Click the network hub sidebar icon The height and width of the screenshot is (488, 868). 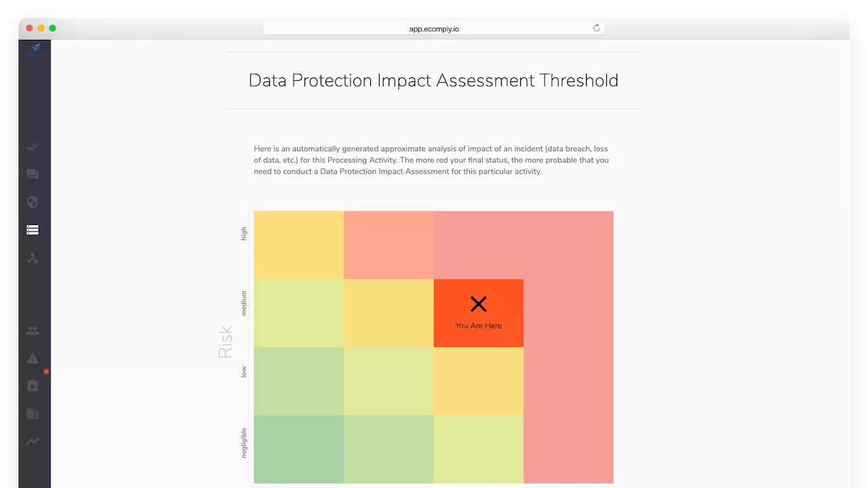click(x=33, y=258)
